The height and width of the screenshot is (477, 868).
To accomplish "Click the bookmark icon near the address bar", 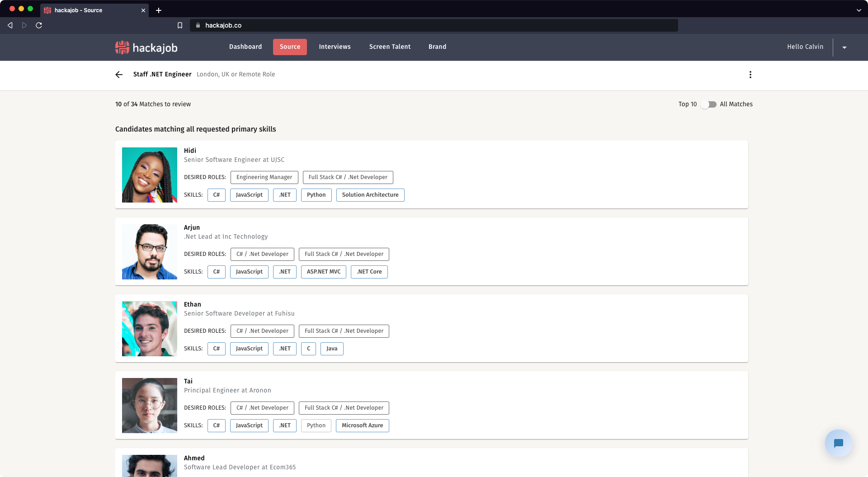I will point(179,25).
